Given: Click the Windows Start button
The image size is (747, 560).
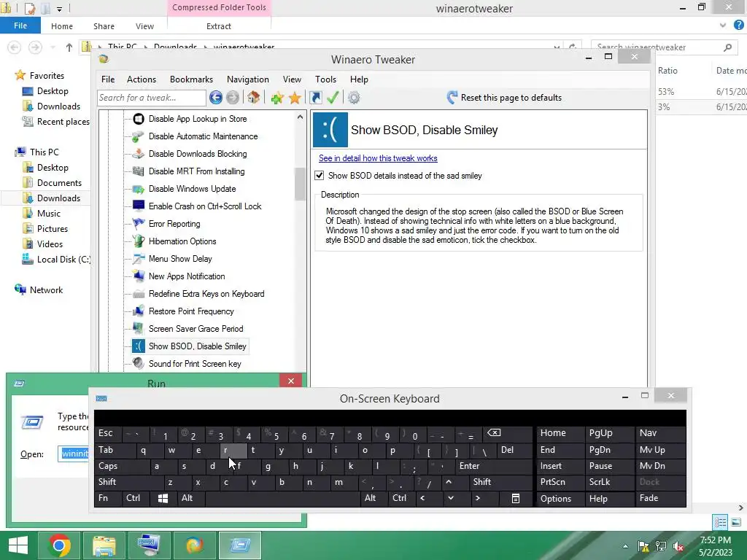Looking at the screenshot, I should click(x=18, y=545).
